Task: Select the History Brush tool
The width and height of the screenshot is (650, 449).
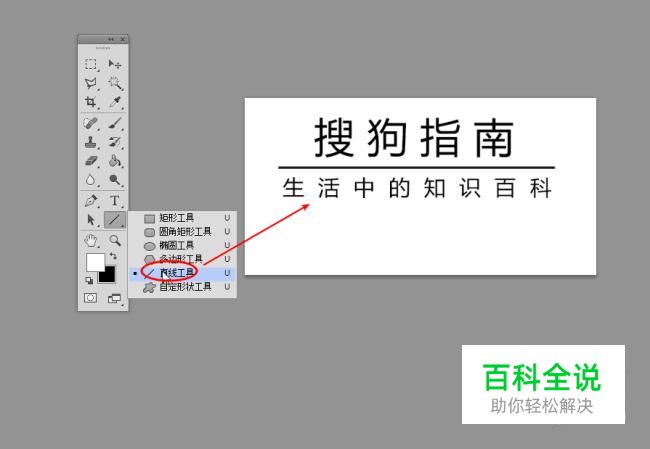Action: [115, 142]
